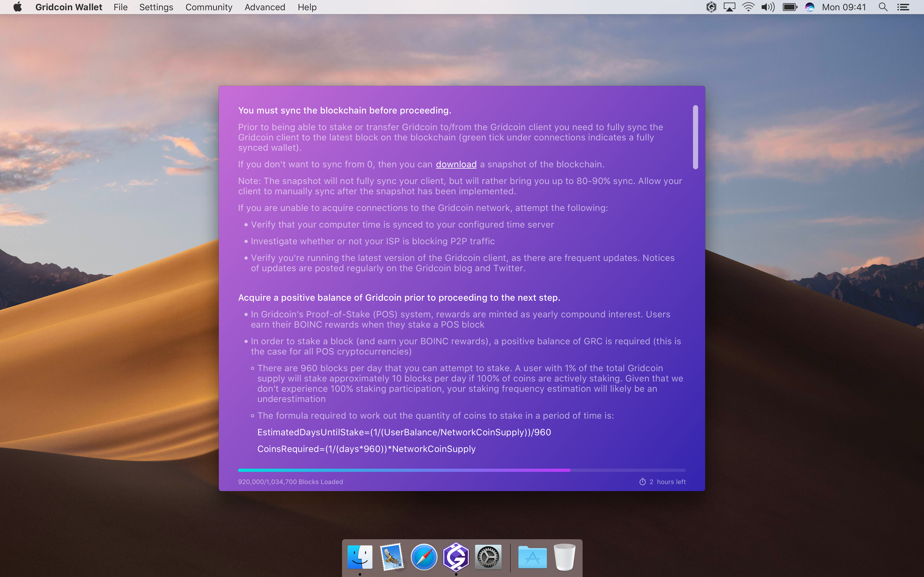Open the Applications folder in dock
Viewport: 924px width, 577px height.
[532, 557]
